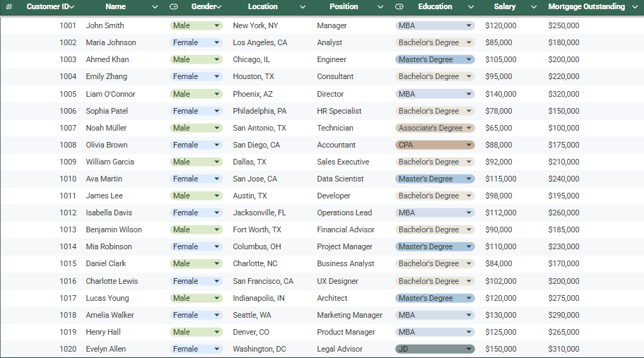Image resolution: width=644 pixels, height=358 pixels.
Task: Open the Position column filter arrow
Action: pos(380,7)
